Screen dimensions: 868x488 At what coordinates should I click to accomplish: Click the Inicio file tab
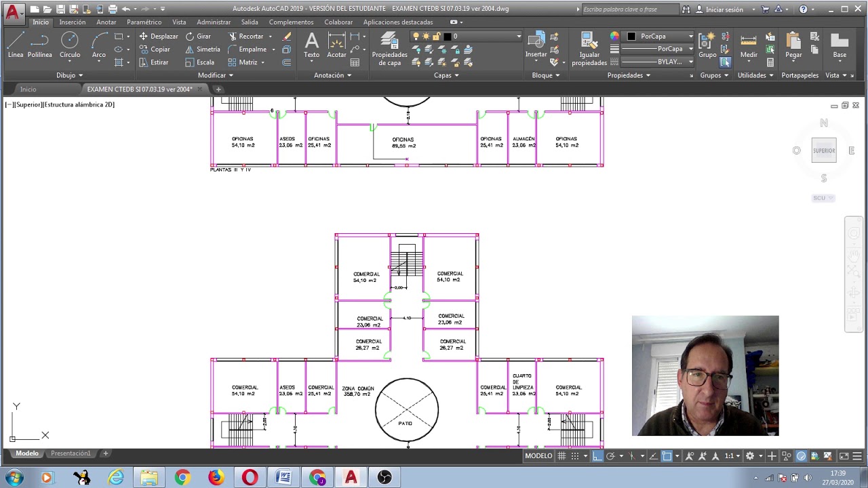[28, 89]
